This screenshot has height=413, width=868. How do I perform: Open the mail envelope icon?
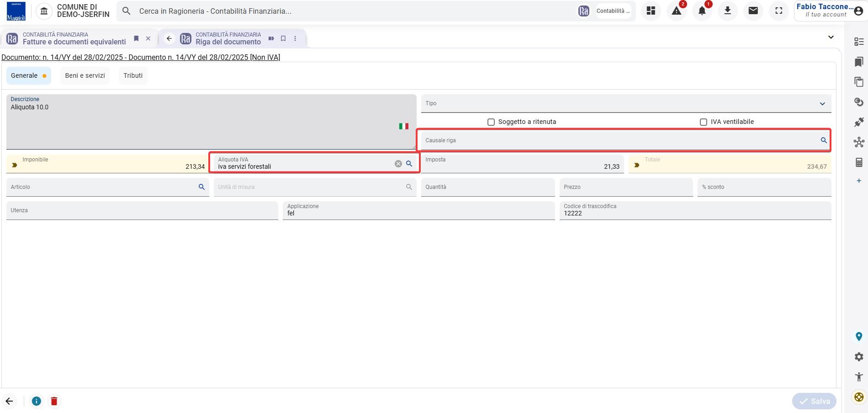tap(753, 11)
